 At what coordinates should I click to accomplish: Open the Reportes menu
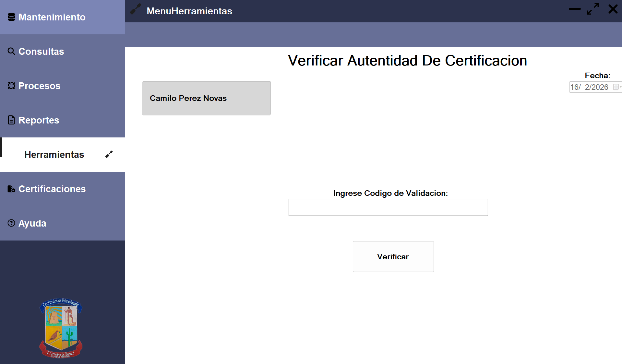63,120
